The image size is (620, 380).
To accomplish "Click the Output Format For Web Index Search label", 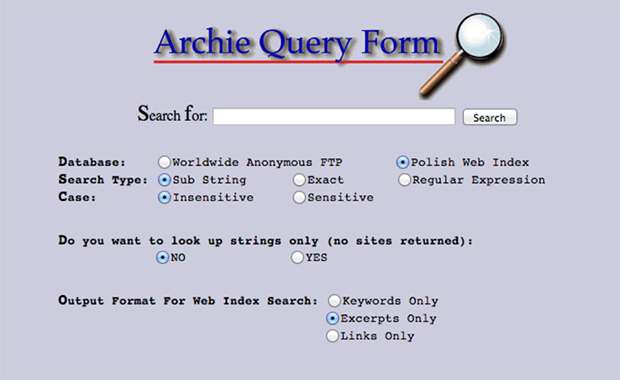I will click(x=188, y=301).
